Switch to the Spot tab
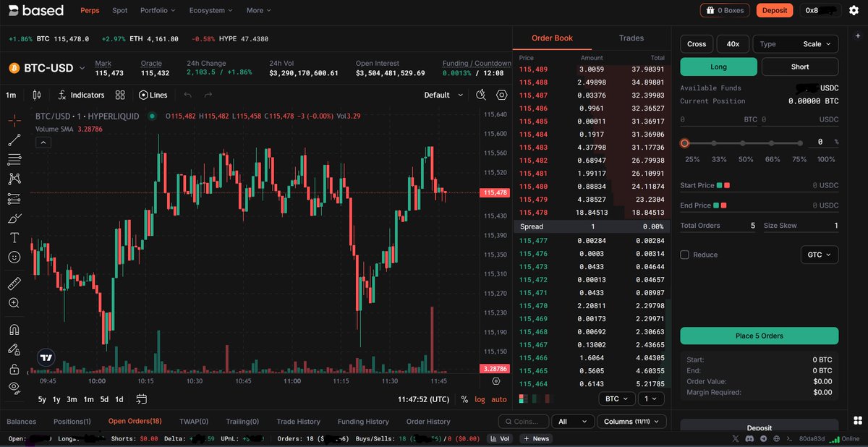 120,11
